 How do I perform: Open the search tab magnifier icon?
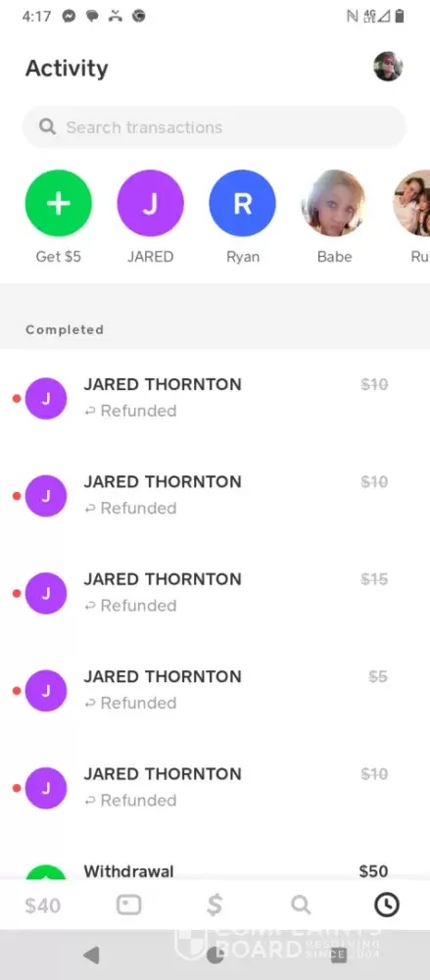coord(301,905)
